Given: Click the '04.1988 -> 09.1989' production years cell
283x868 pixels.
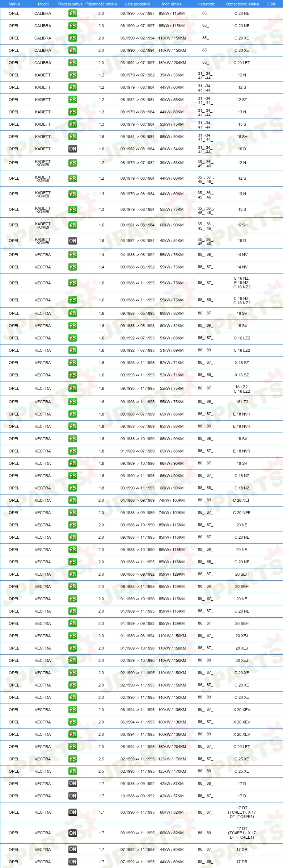Looking at the screenshot, I should pyautogui.click(x=138, y=500).
